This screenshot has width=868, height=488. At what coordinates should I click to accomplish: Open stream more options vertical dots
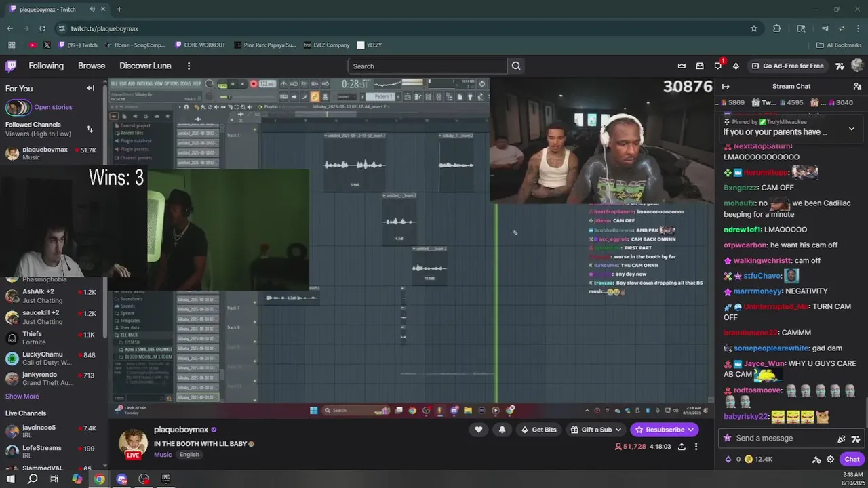click(696, 447)
